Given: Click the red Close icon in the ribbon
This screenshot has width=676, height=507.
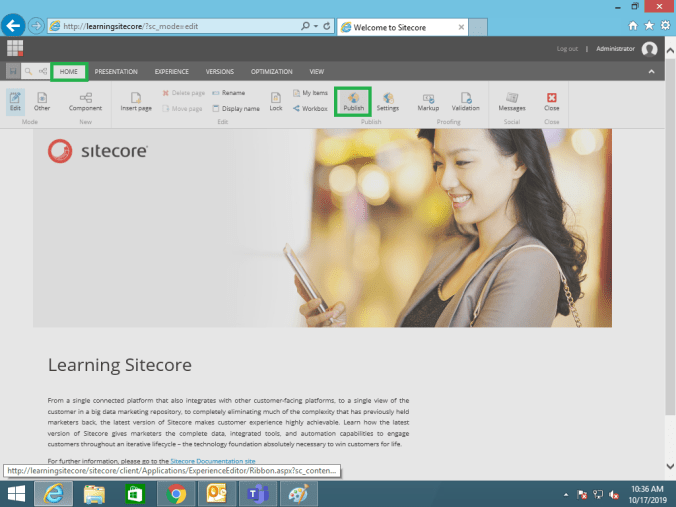Looking at the screenshot, I should click(551, 100).
